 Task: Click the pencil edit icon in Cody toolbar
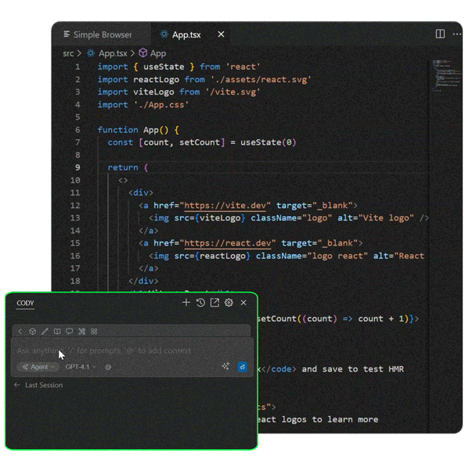click(x=45, y=332)
